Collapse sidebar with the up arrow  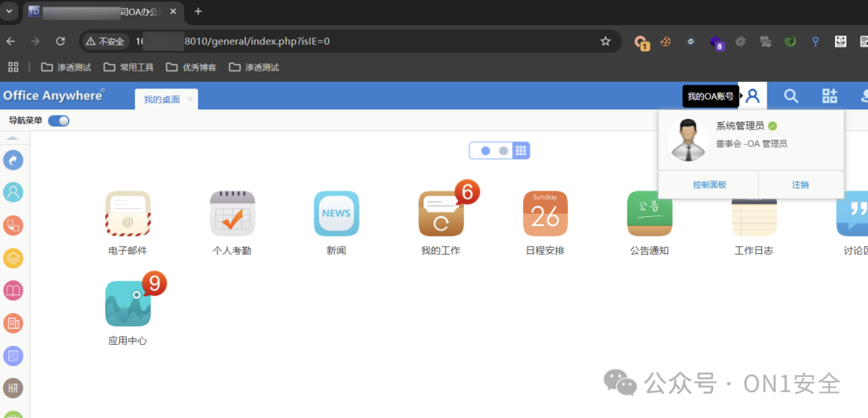[12, 137]
